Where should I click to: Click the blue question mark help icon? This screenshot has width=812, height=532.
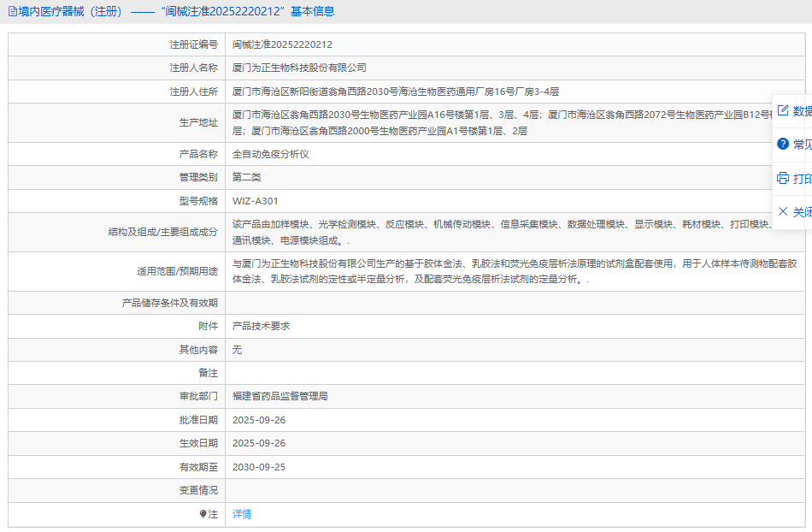(782, 144)
